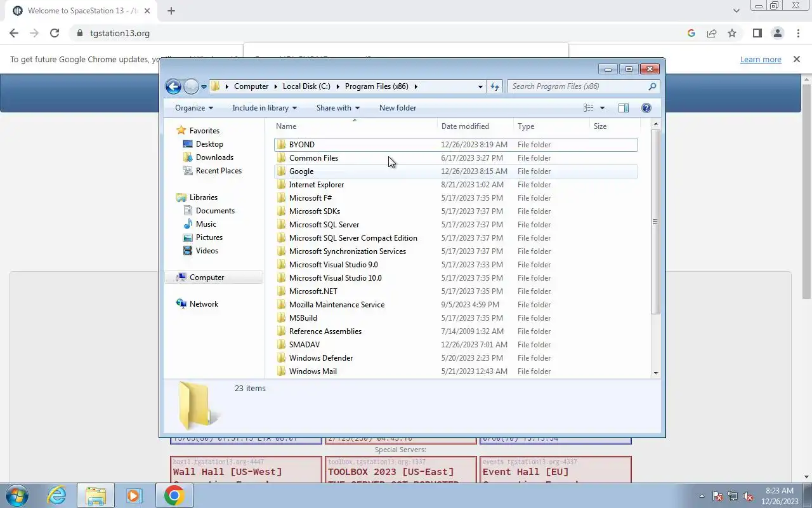Screen dimensions: 812x508
Task: Click the file list vertical scrollbar
Action: [655, 222]
